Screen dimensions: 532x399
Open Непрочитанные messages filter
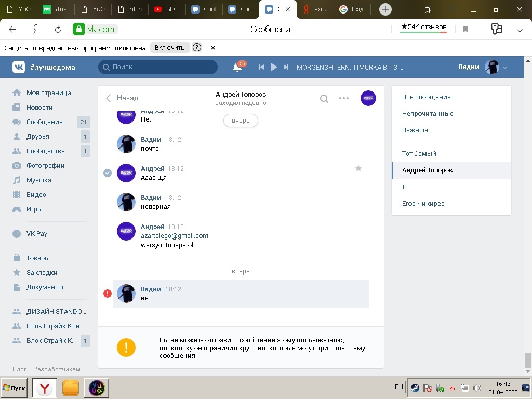tap(428, 113)
